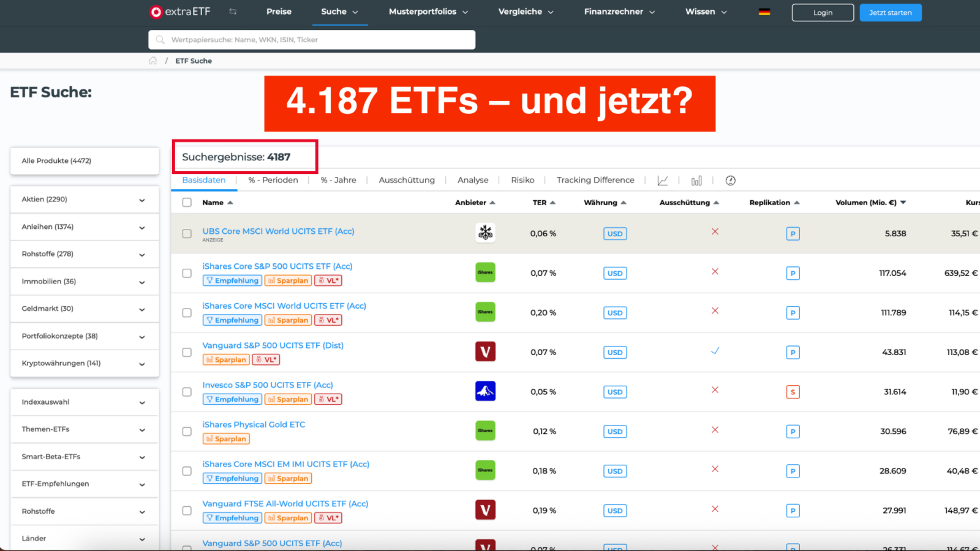The image size is (980, 551).
Task: Click iShares logo in Physical Gold ETC row
Action: (x=486, y=430)
